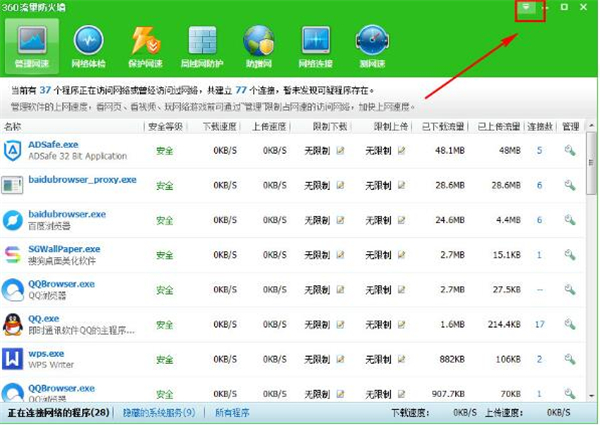Click the scrollbar down arrow
The width and height of the screenshot is (600, 425).
pos(592,396)
